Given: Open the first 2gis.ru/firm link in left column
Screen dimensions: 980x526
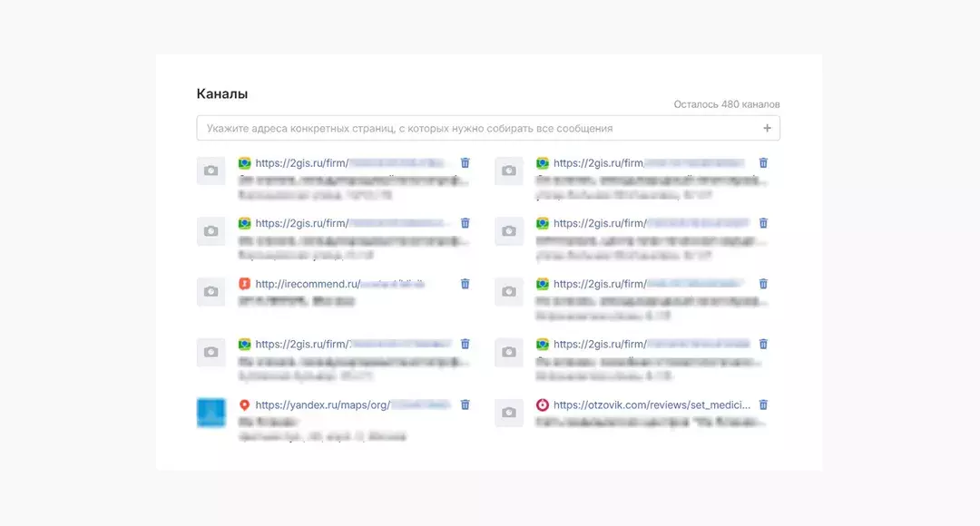Looking at the screenshot, I should [301, 163].
